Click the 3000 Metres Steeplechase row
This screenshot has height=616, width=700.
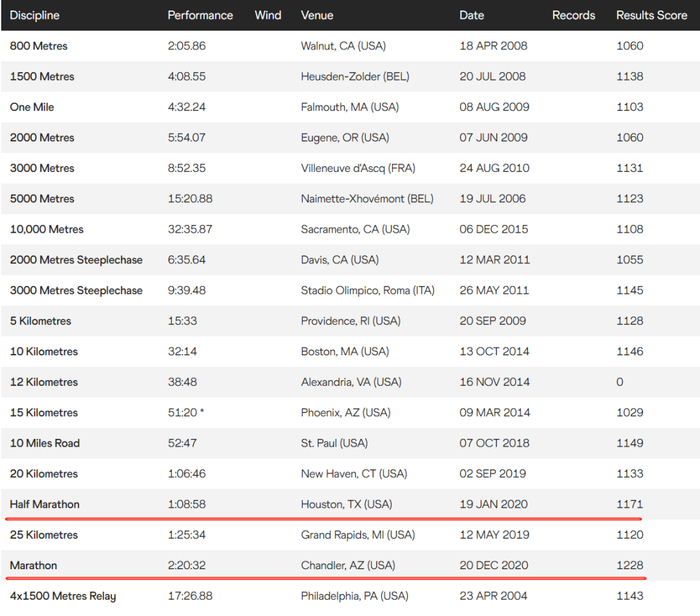(x=76, y=290)
